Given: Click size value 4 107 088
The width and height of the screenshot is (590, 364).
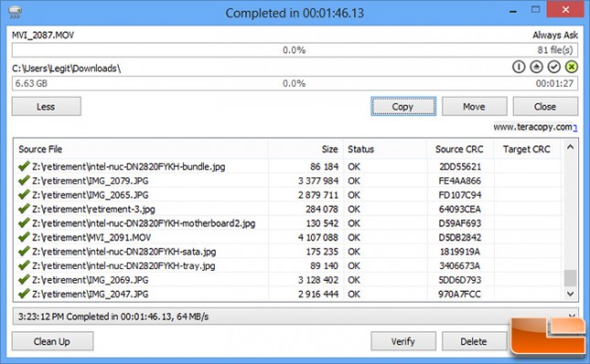Looking at the screenshot, I should 318,237.
